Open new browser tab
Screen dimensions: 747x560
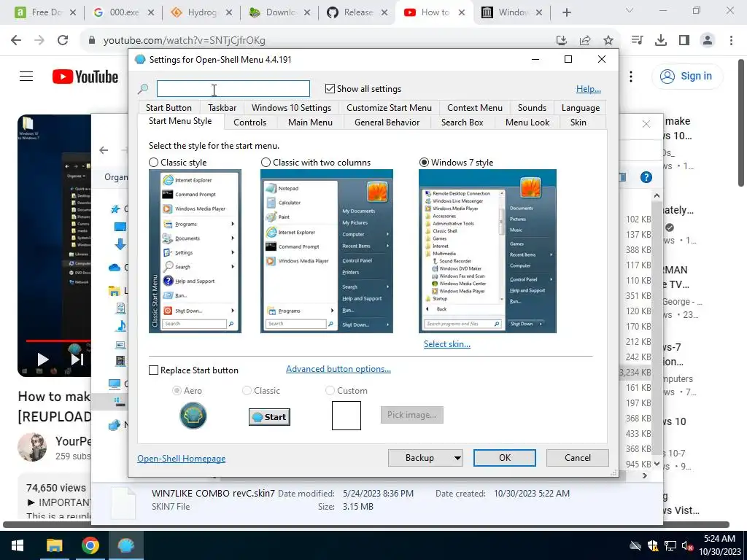tap(566, 12)
